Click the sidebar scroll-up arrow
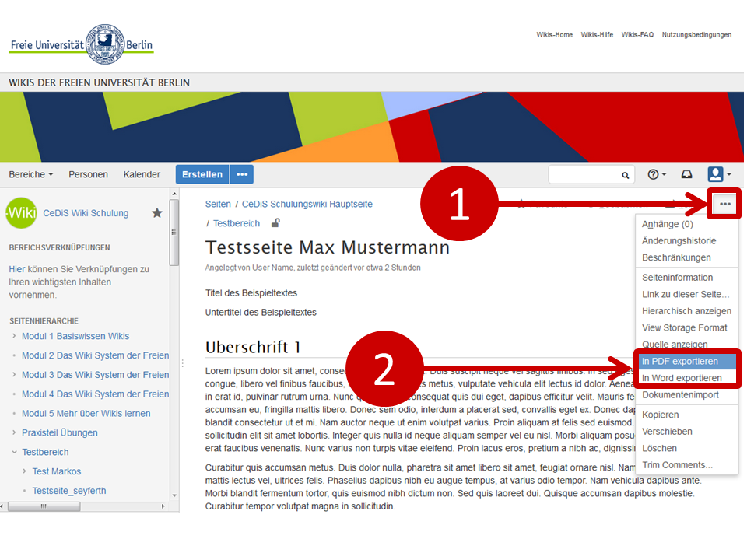Viewport: 747px width, 560px height. coord(174,194)
